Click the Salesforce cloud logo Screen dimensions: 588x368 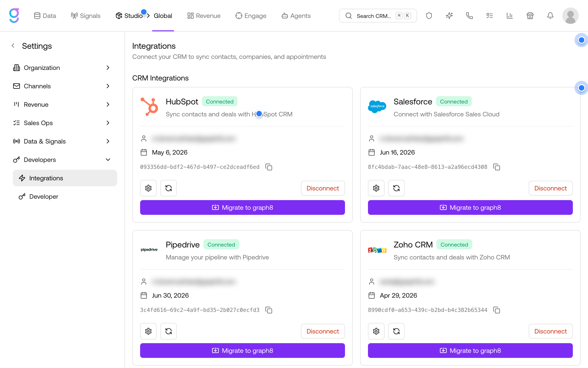377,106
